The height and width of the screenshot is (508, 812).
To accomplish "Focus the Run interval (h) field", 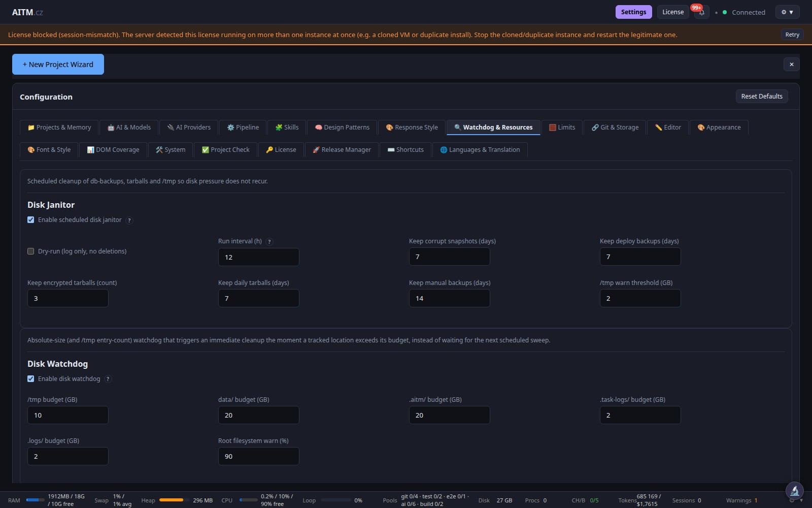I will pyautogui.click(x=259, y=257).
